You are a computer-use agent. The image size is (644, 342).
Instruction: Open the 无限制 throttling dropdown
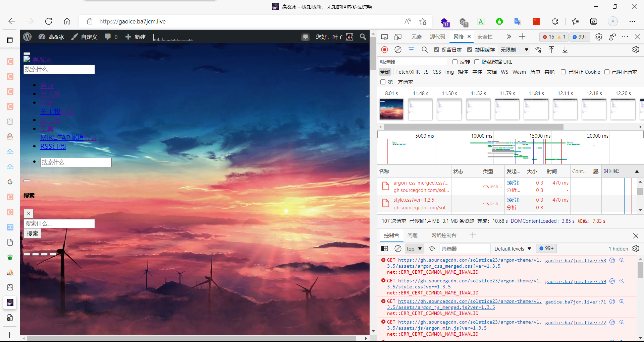(513, 50)
